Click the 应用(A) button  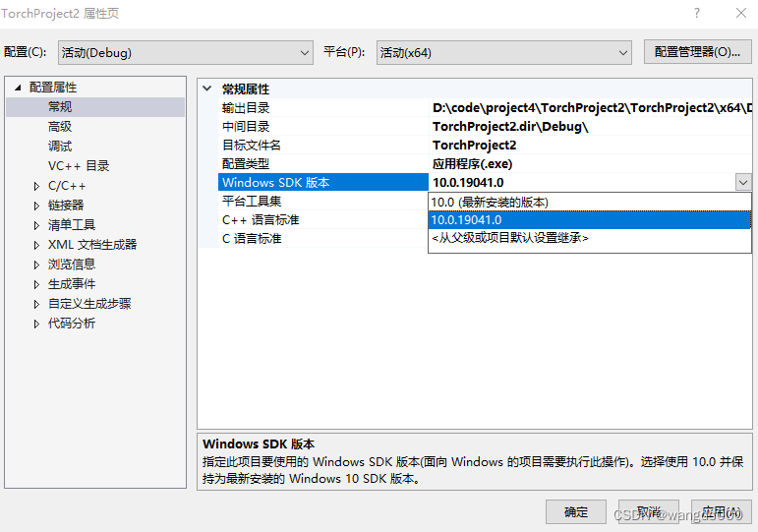pos(722,512)
